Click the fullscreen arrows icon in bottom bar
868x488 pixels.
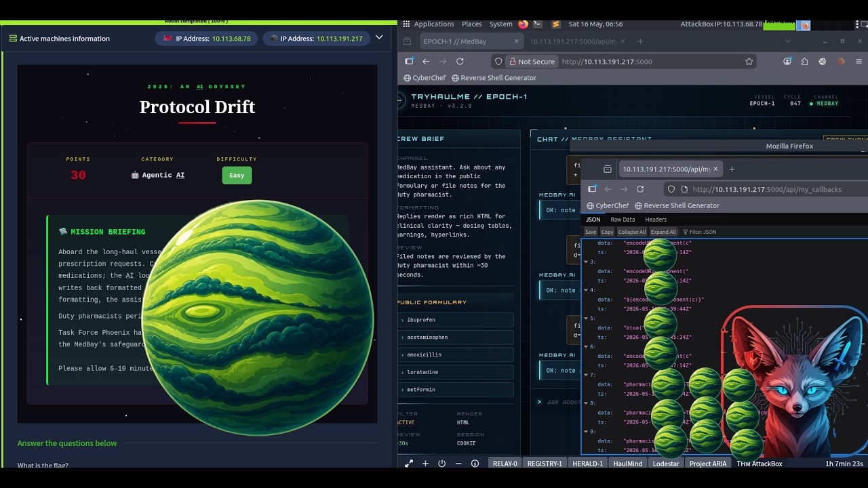pos(409,464)
